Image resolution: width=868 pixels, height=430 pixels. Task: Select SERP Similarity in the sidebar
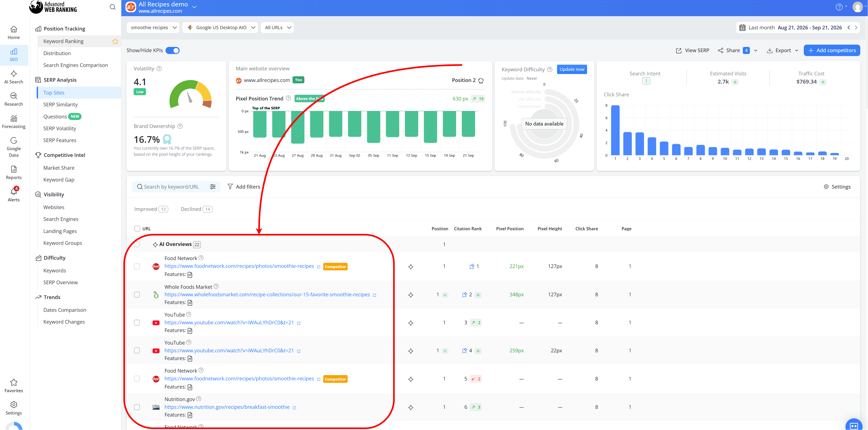tap(60, 105)
